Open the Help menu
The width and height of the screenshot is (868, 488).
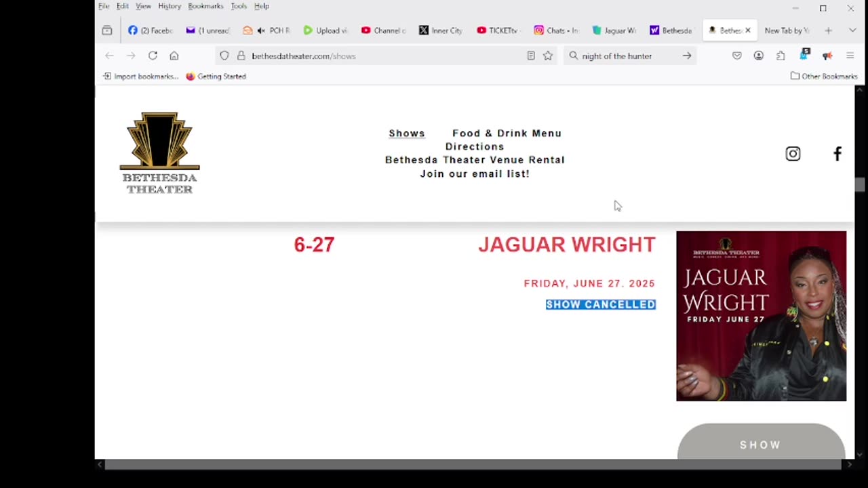[x=262, y=6]
